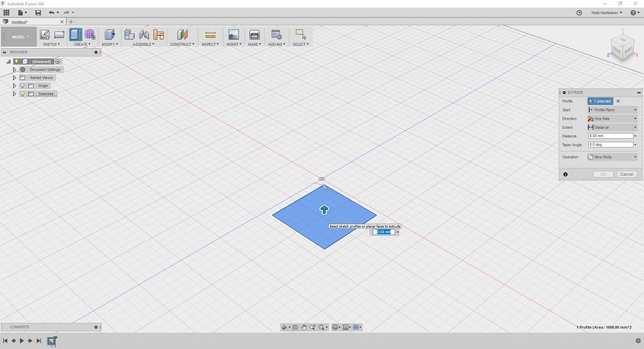
Task: Click the Zoom magnifier icon
Action: [x=313, y=327]
